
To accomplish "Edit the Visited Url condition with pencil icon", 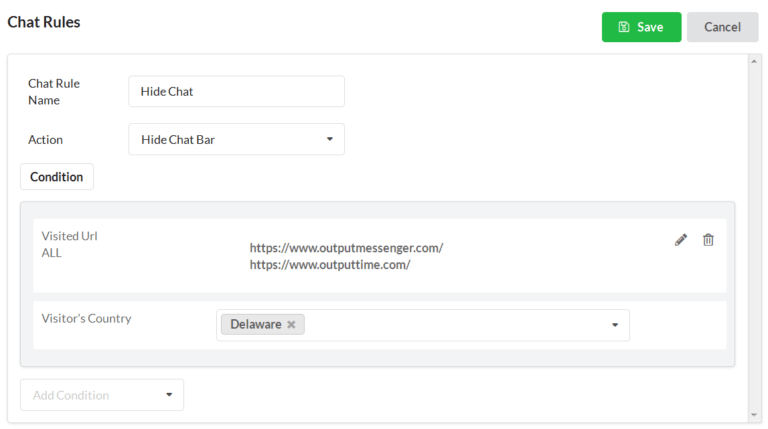I will (681, 239).
